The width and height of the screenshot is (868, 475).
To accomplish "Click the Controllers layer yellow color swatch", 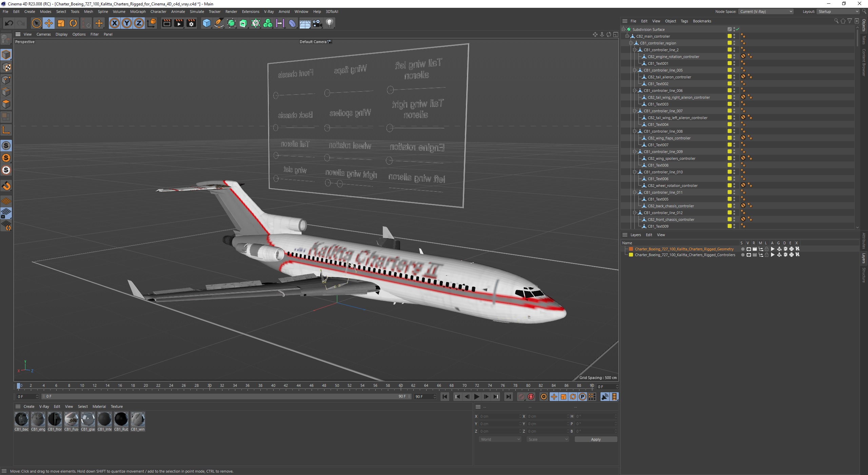I will pyautogui.click(x=631, y=255).
